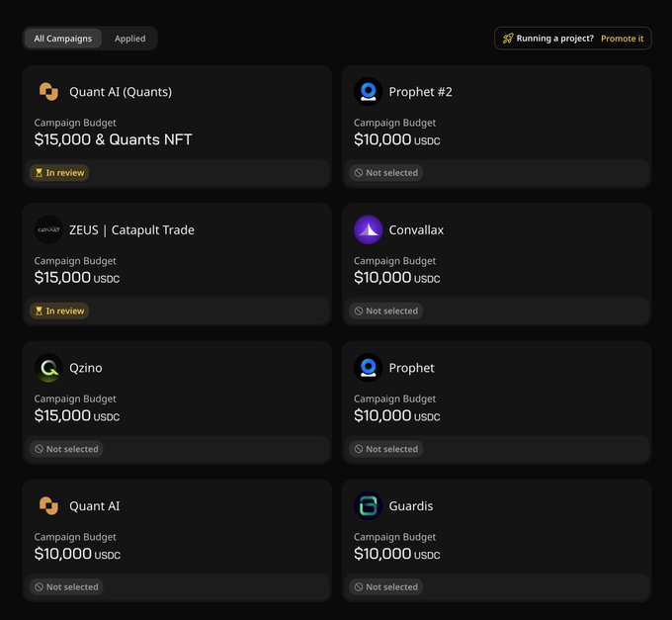Viewport: 672px width, 620px height.
Task: Open the Prophet #2 campaign title
Action: [420, 92]
